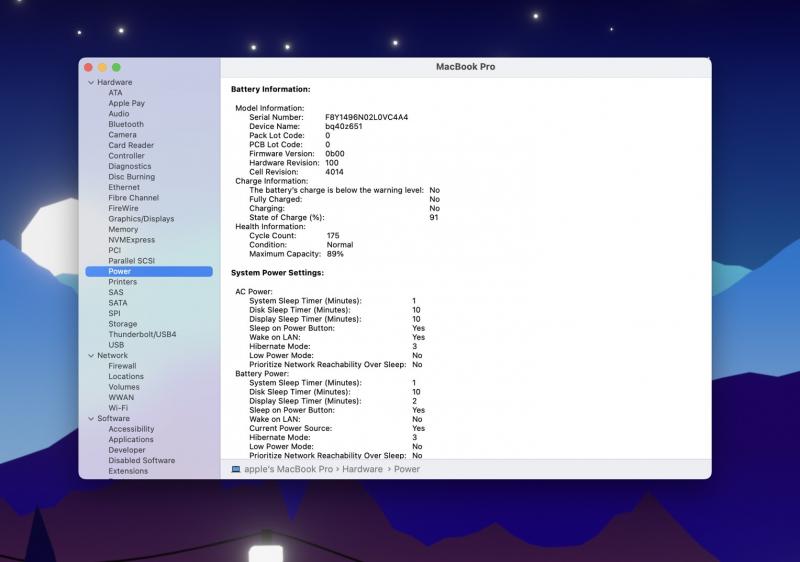Viewport: 800px width, 562px height.
Task: Show Storage information
Action: coord(122,324)
